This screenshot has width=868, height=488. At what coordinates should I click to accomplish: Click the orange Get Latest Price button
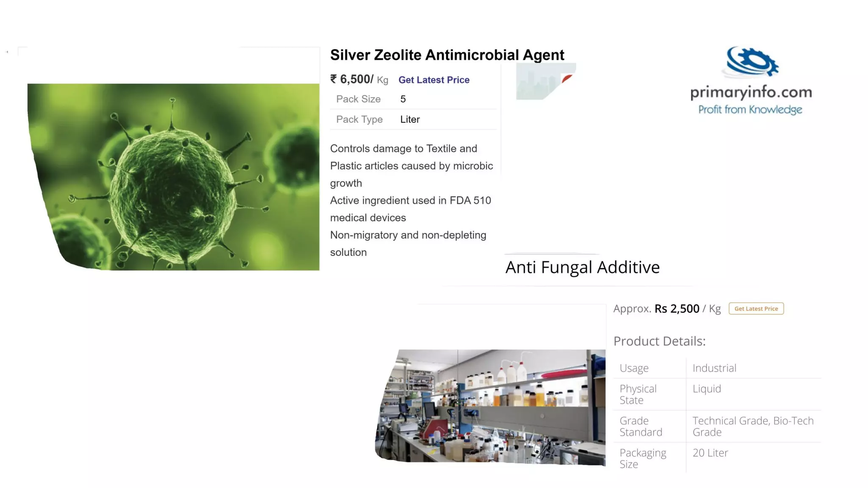[756, 308]
